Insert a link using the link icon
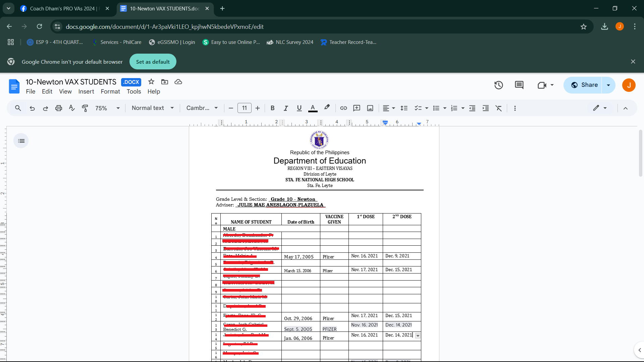Viewport: 644px width, 362px height. click(343, 108)
